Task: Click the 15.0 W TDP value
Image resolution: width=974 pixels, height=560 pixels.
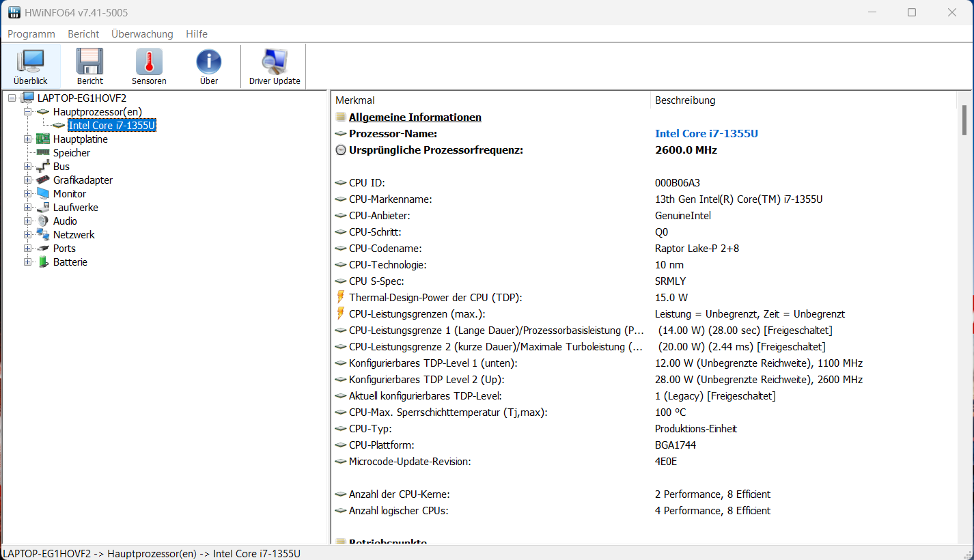Action: click(x=671, y=297)
